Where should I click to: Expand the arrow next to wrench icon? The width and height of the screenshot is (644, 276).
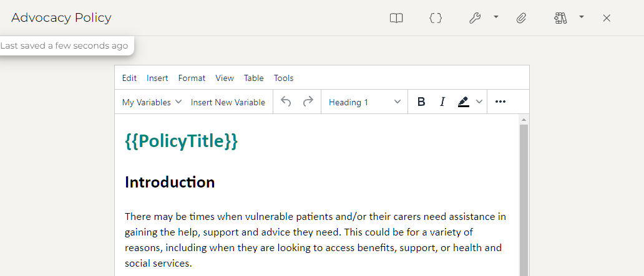[496, 17]
